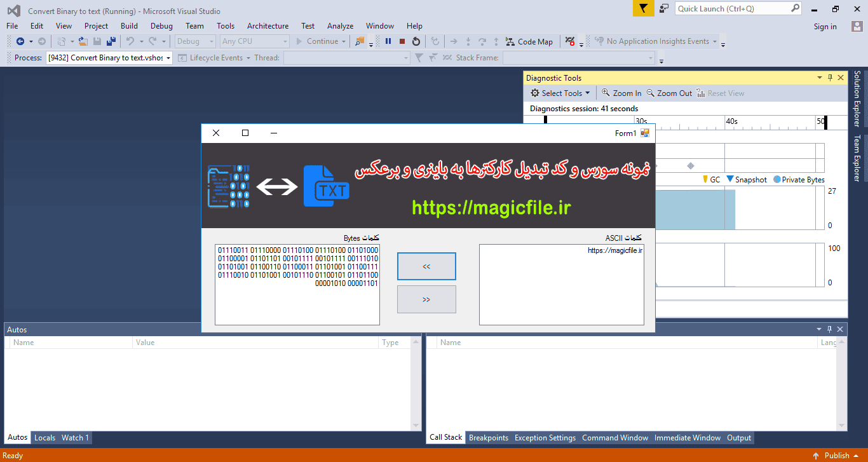Screen dimensions: 868x462
Task: Click in the Bytes binary text box
Action: click(x=297, y=285)
